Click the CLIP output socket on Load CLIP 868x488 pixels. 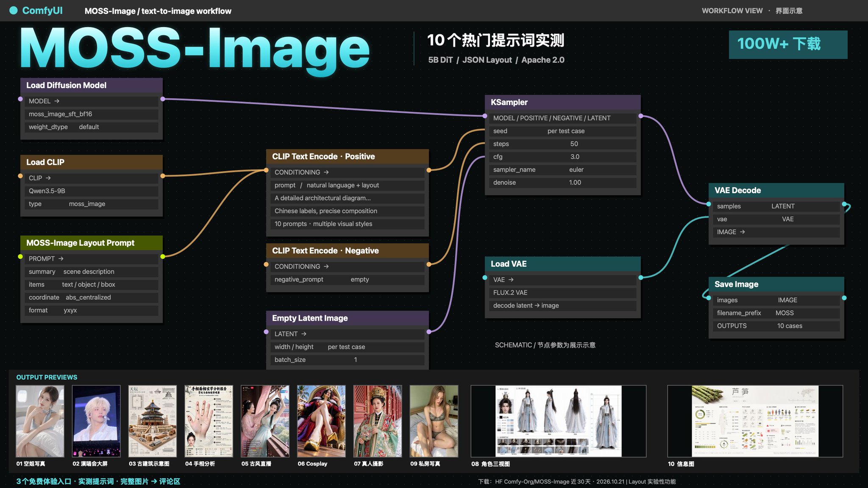click(x=163, y=176)
